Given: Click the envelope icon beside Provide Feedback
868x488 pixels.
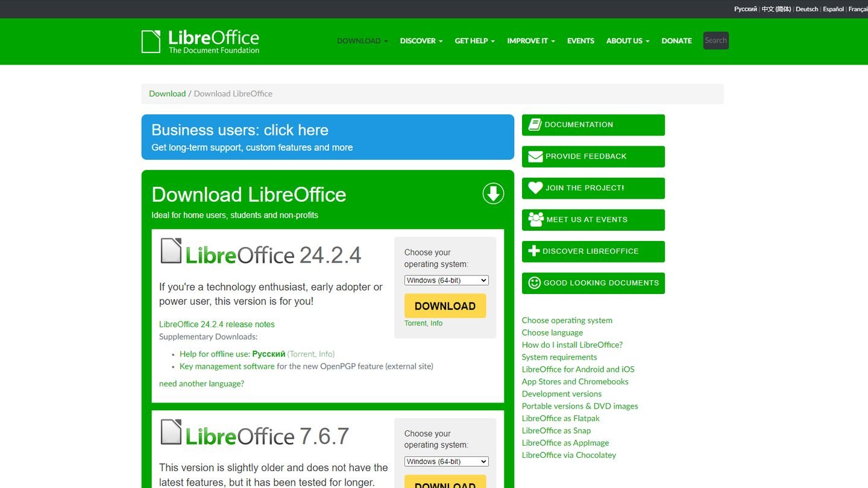Looking at the screenshot, I should [535, 157].
